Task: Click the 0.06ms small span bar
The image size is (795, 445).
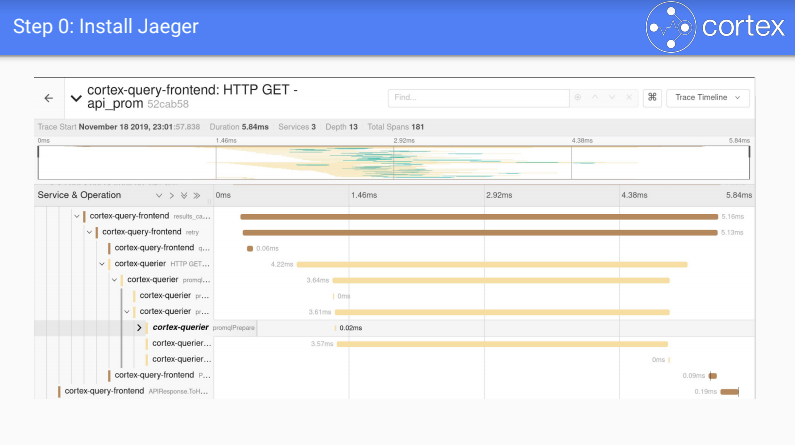Action: tap(250, 248)
